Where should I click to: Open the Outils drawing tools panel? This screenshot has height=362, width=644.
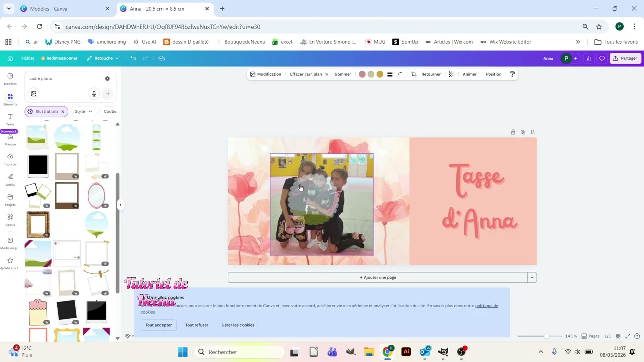click(x=10, y=179)
